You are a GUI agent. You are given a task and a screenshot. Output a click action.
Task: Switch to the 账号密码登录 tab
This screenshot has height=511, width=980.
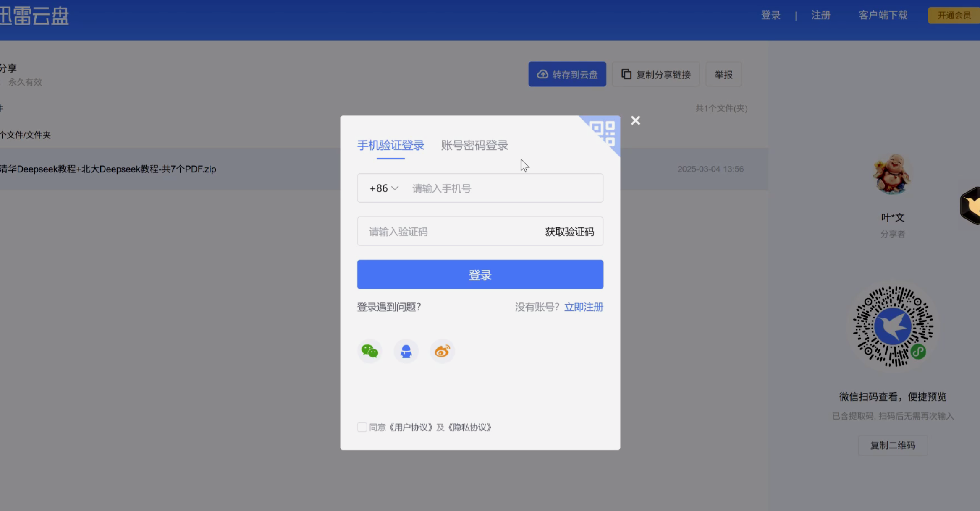coord(474,145)
